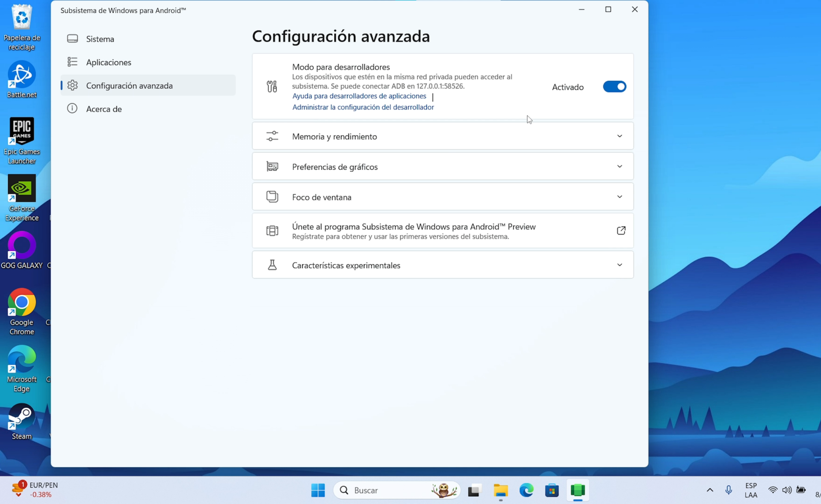Select the Epic Games Launcher shortcut
Viewport: 821px width, 504px height.
(22, 141)
